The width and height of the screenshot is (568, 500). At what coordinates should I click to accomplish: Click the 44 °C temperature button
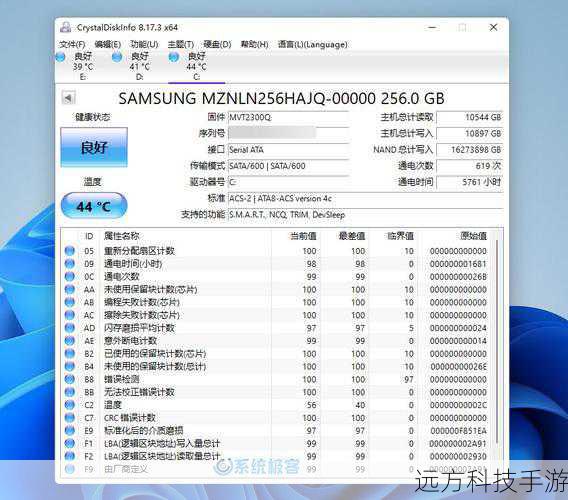pos(94,206)
